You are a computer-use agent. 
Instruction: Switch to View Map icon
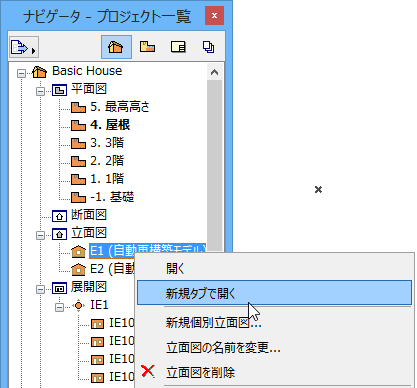(147, 47)
